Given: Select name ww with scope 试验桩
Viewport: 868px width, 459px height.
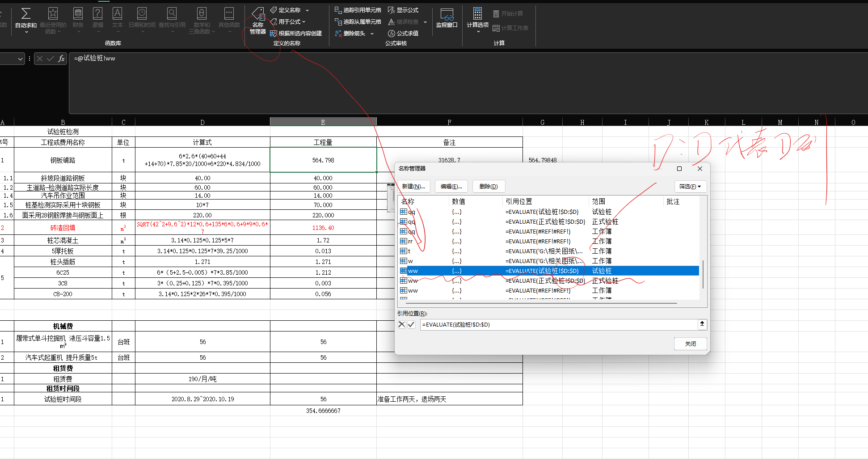Looking at the screenshot, I should click(549, 271).
